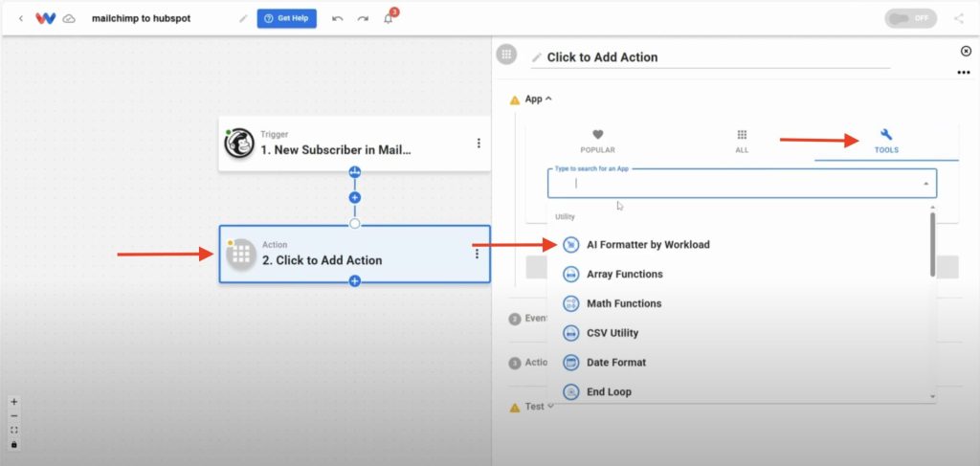Screen dimensions: 980x466
Task: Click the Array Functions icon
Action: [x=570, y=275]
